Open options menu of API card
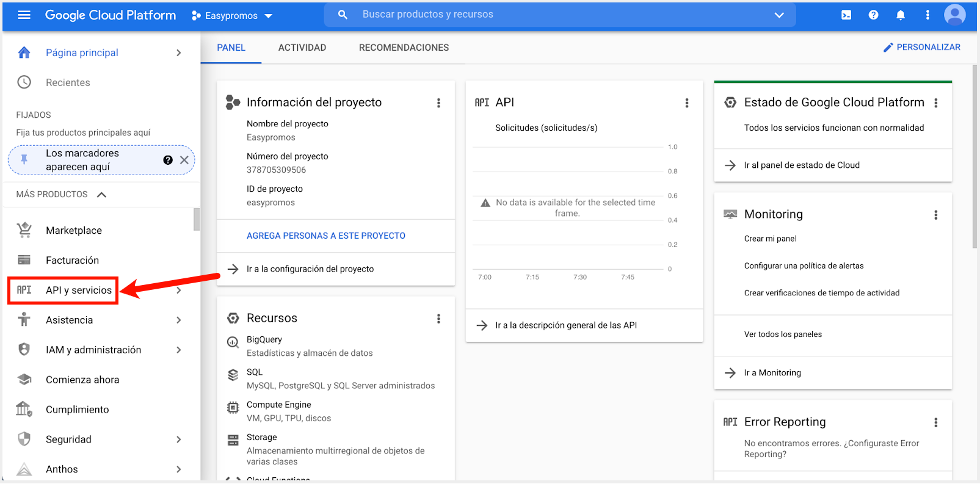This screenshot has height=484, width=980. pyautogui.click(x=687, y=103)
